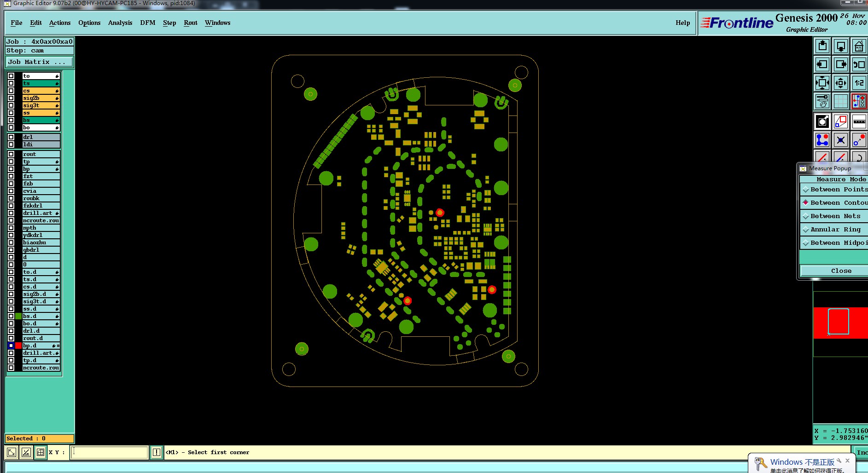Click inside the X Y coordinate input field

[x=110, y=452]
